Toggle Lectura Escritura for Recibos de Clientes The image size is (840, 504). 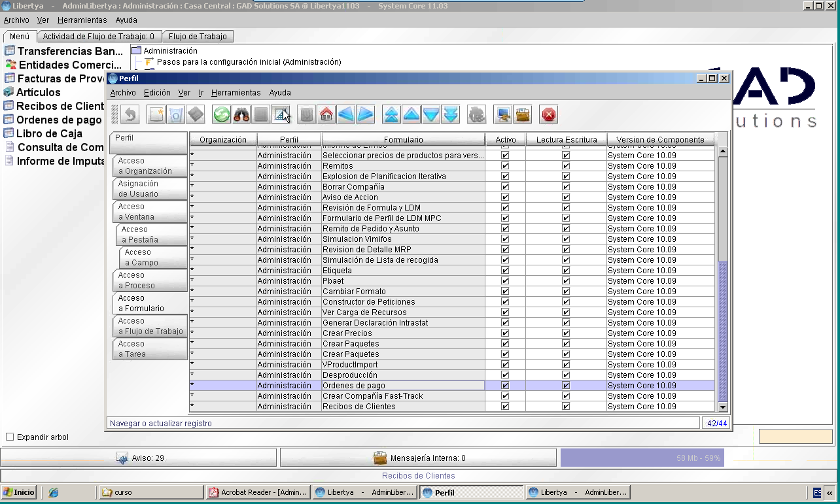tap(566, 407)
